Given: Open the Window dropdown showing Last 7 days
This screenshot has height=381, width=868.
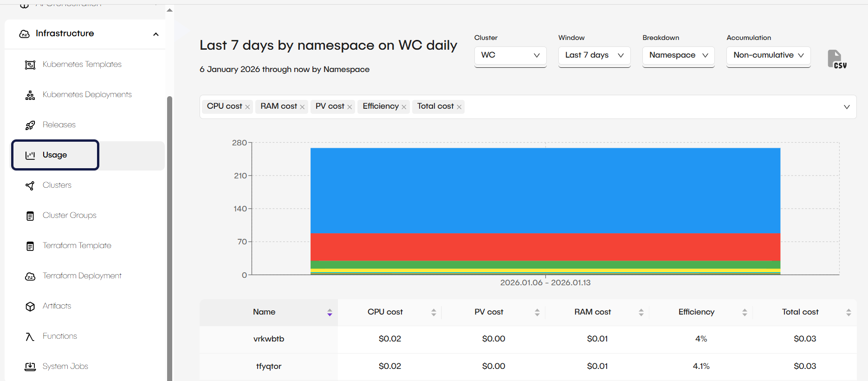Looking at the screenshot, I should [x=594, y=55].
